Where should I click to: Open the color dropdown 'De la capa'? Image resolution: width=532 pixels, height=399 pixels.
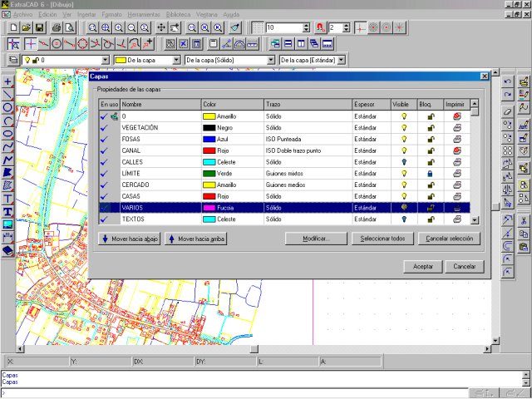click(x=176, y=61)
